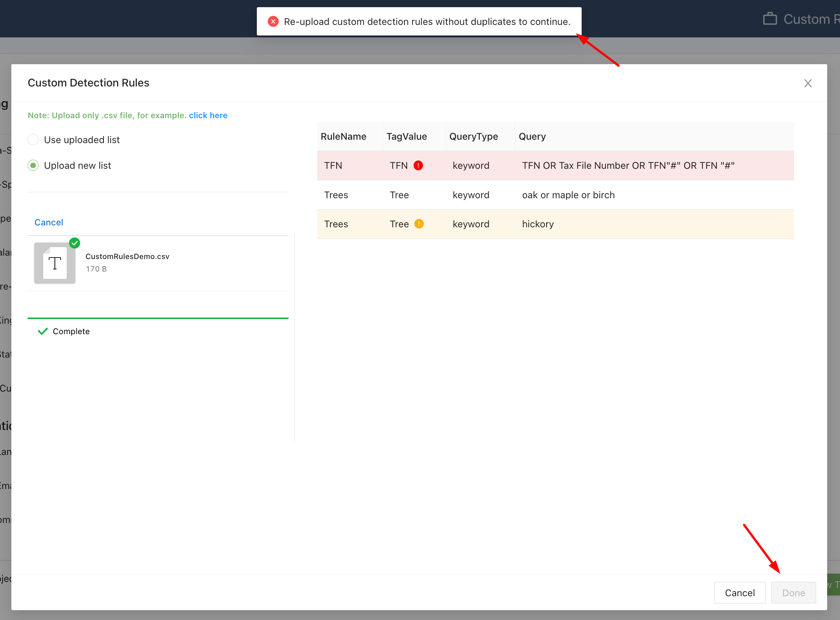The image size is (840, 620).
Task: Click the green upload progress bar
Action: (158, 318)
